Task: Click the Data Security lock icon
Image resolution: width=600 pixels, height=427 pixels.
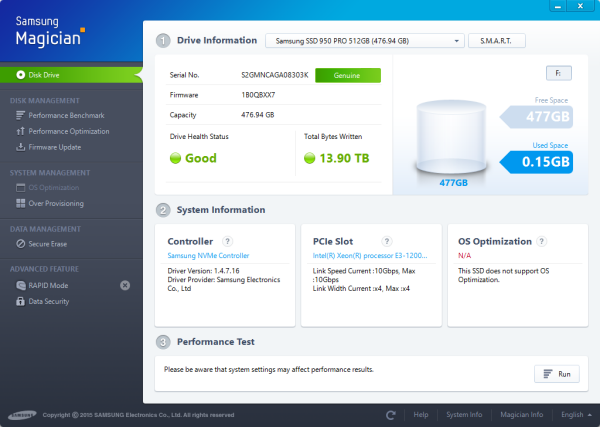Action: (20, 300)
